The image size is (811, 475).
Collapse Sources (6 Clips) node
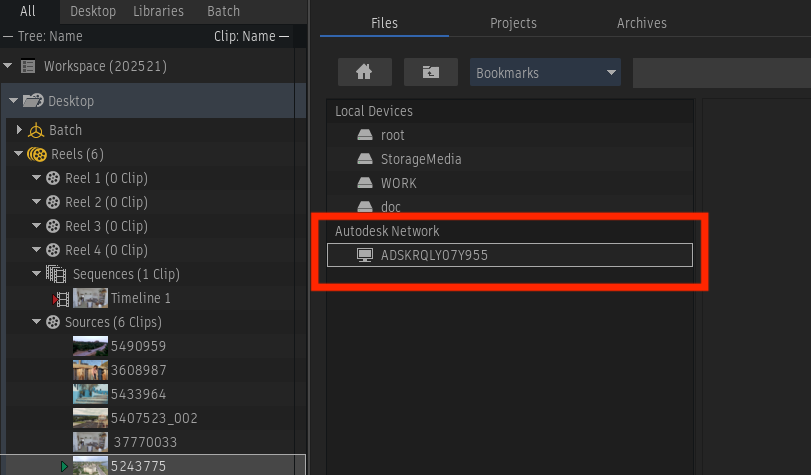[x=36, y=321]
